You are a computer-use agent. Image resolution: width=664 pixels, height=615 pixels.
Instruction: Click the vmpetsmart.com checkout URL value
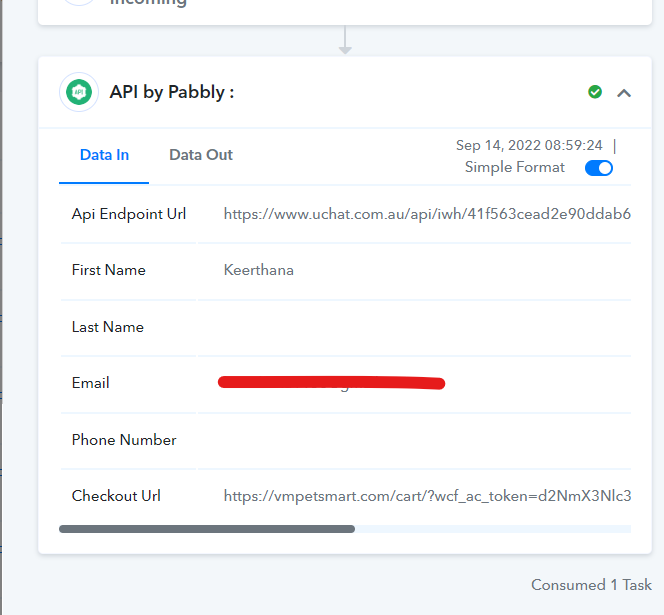[x=427, y=496]
